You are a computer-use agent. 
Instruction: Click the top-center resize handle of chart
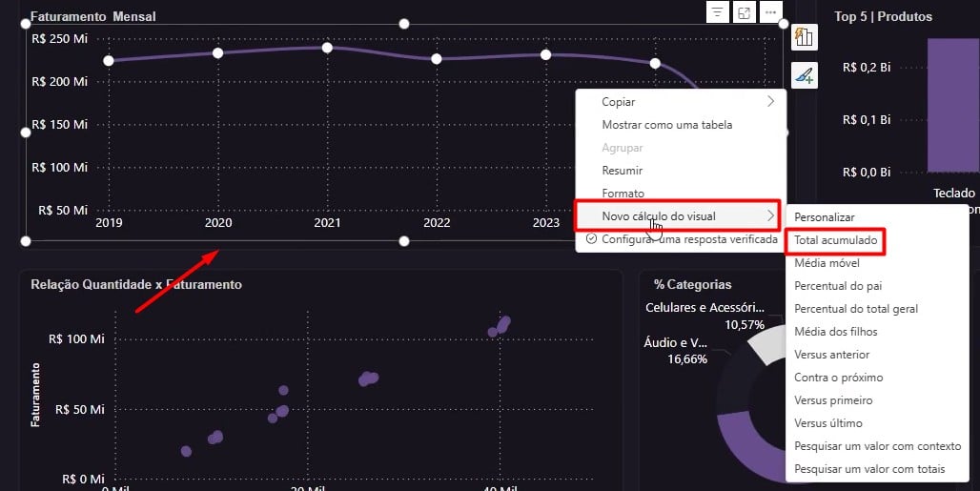pos(404,24)
